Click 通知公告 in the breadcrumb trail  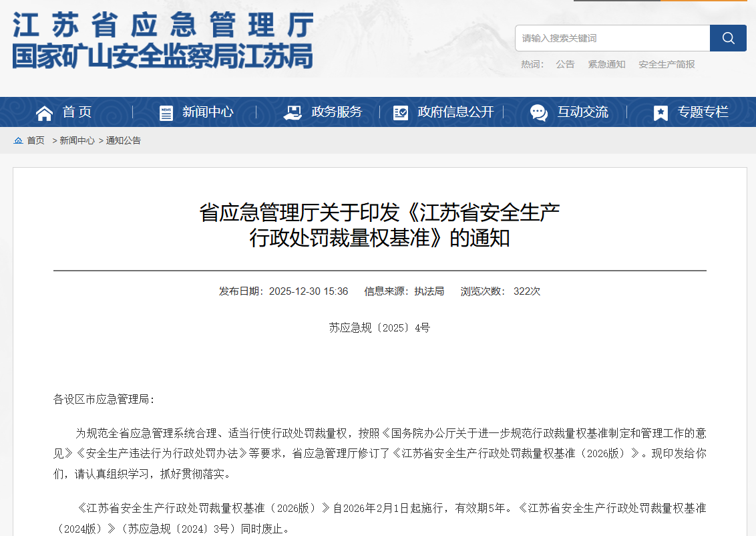124,141
